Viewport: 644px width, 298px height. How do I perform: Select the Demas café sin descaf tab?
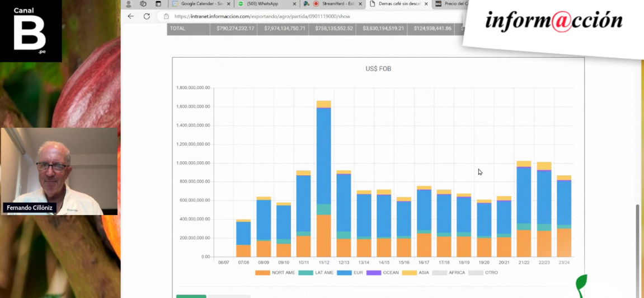coord(398,4)
